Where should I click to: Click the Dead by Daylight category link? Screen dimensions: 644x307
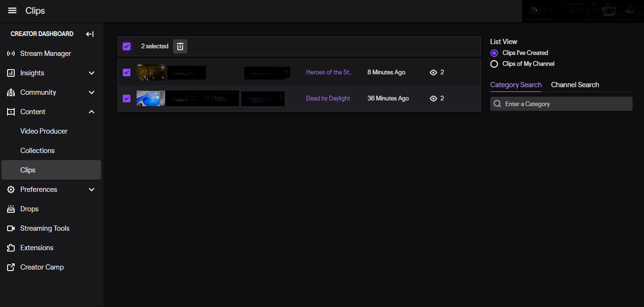tap(328, 99)
